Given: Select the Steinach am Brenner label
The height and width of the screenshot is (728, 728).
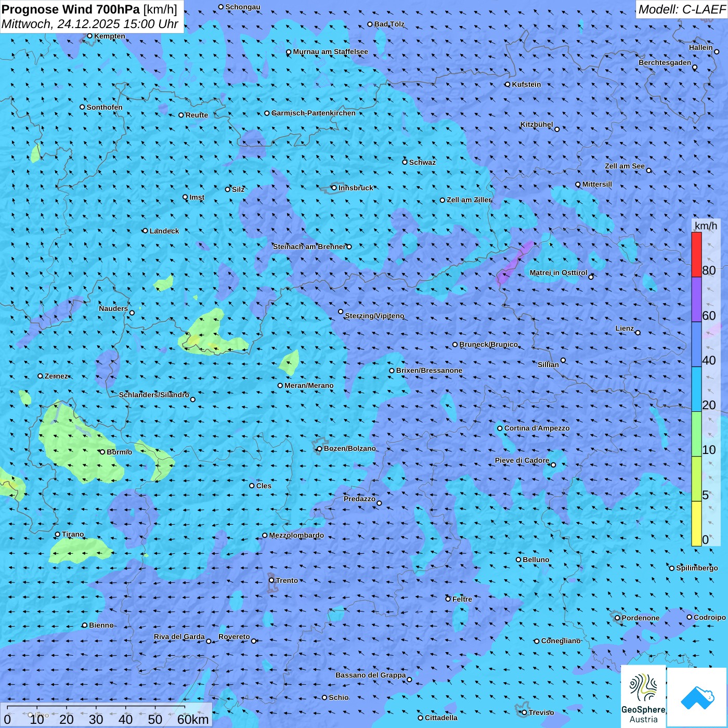Looking at the screenshot, I should tap(309, 246).
